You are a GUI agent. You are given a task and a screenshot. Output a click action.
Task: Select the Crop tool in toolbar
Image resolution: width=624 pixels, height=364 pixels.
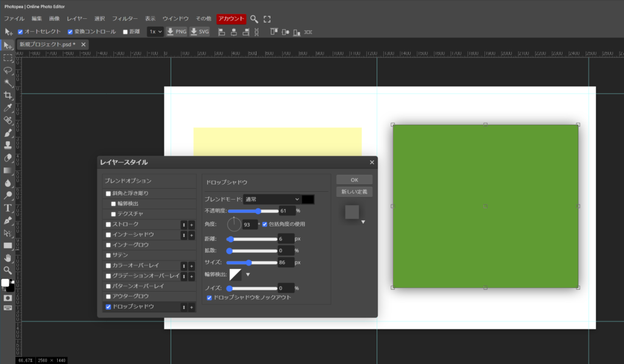[8, 96]
